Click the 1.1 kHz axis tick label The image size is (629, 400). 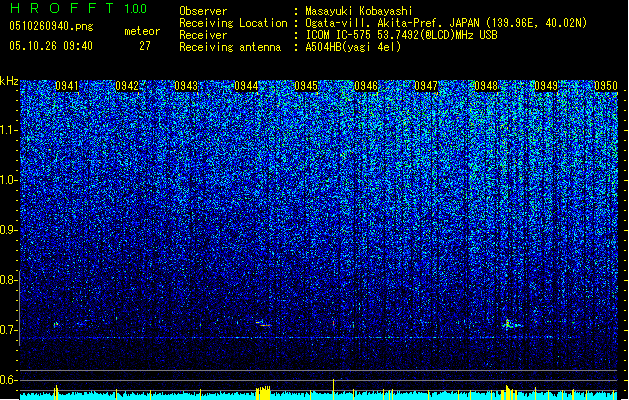(9, 131)
